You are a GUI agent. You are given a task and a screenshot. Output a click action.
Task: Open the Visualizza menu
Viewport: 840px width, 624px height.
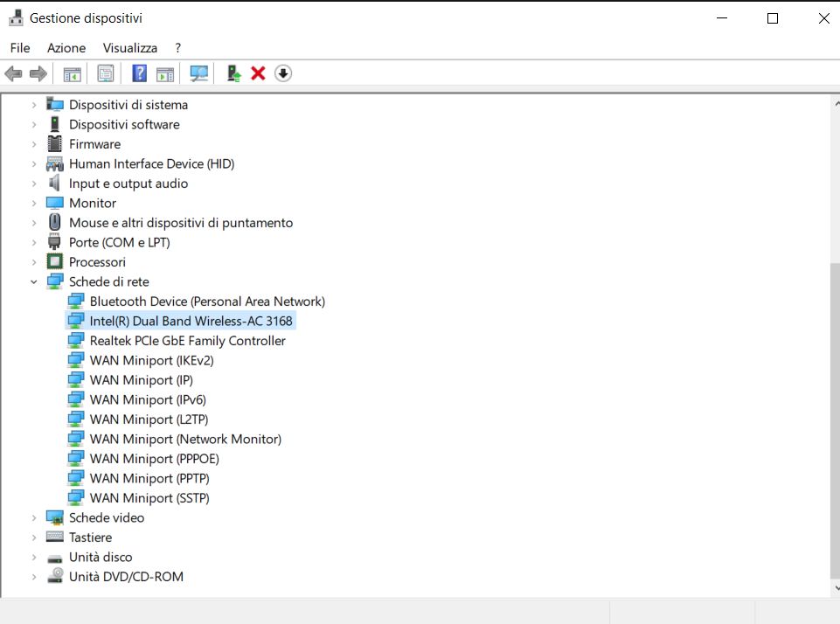tap(130, 48)
